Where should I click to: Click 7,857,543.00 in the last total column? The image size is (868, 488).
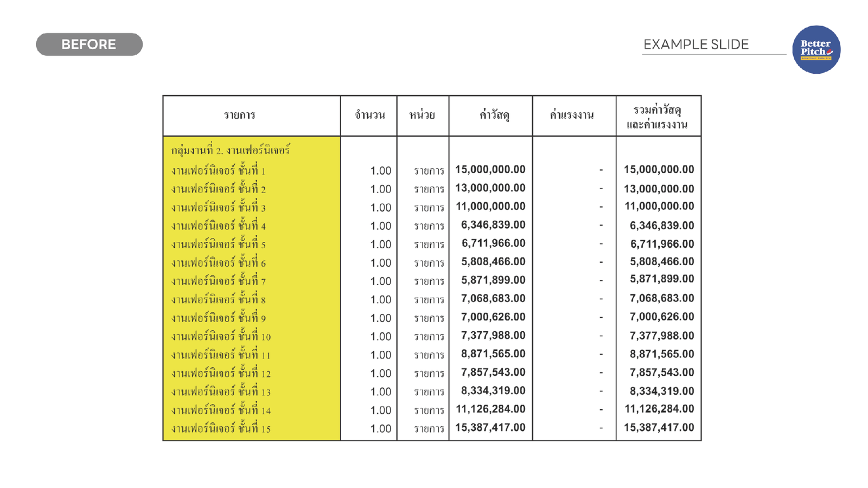click(662, 373)
